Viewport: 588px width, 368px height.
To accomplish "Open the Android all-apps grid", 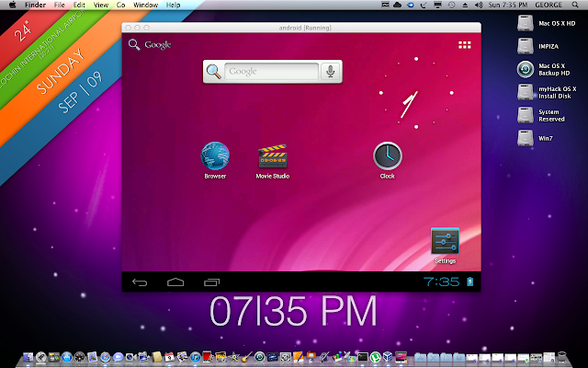I will click(x=465, y=45).
